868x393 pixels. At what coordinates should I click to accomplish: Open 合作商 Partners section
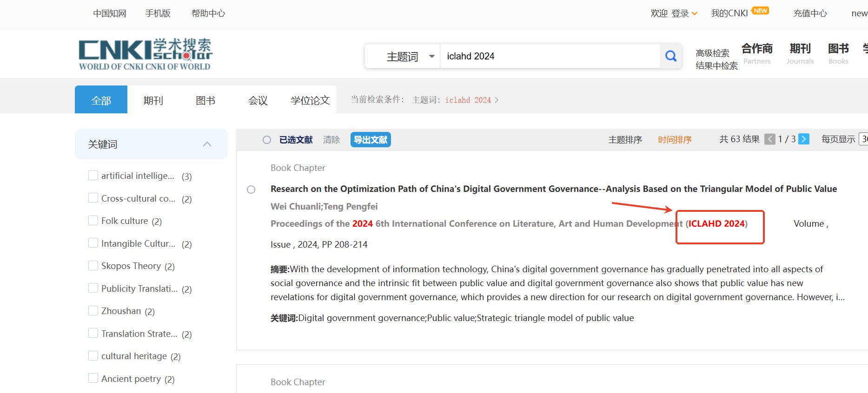(x=757, y=54)
